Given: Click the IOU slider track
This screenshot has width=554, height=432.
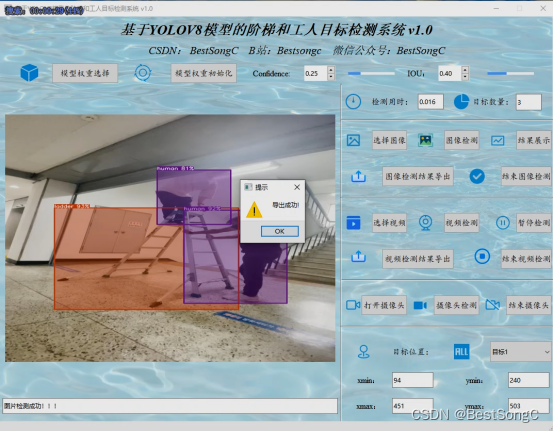Looking at the screenshot, I should coord(511,73).
